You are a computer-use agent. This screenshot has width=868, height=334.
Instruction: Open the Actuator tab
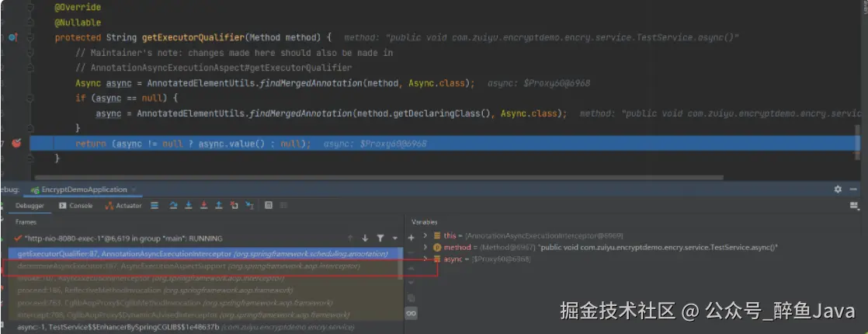(x=124, y=206)
